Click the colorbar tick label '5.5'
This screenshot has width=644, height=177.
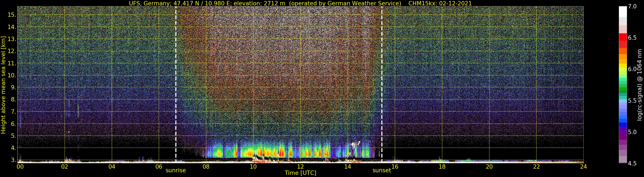click(x=632, y=101)
